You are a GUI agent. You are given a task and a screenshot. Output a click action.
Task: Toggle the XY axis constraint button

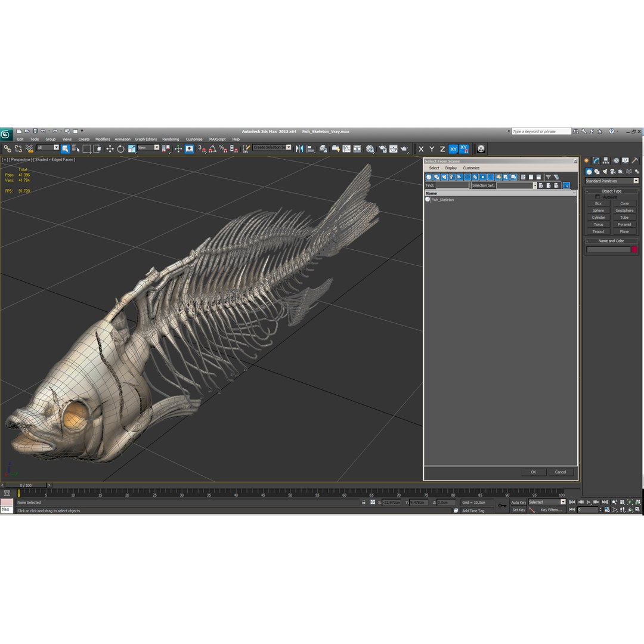point(453,149)
